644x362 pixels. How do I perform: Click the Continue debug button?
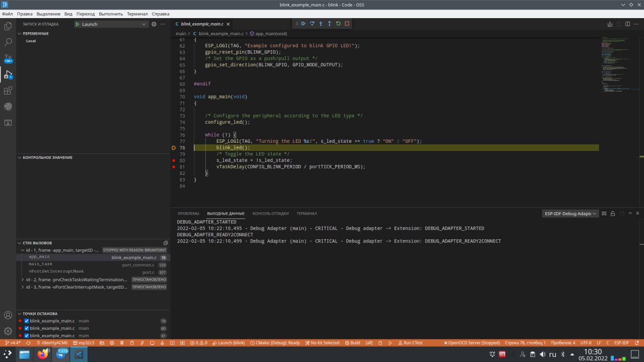(303, 24)
